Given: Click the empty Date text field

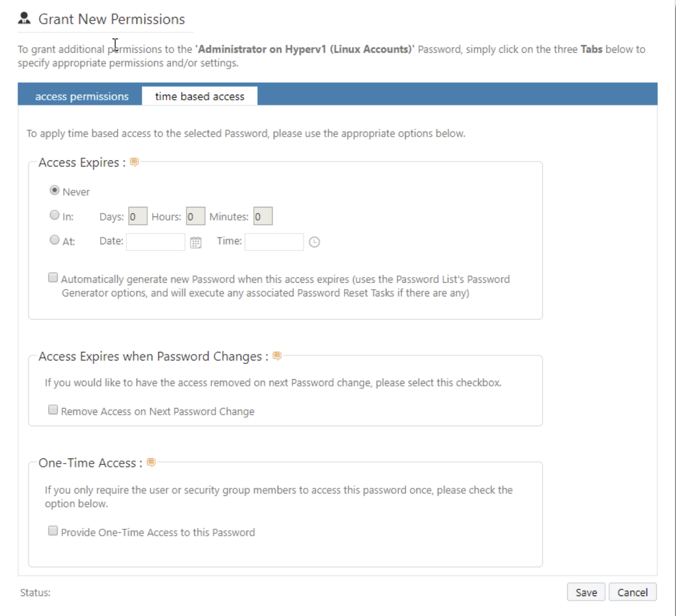Looking at the screenshot, I should (x=156, y=241).
